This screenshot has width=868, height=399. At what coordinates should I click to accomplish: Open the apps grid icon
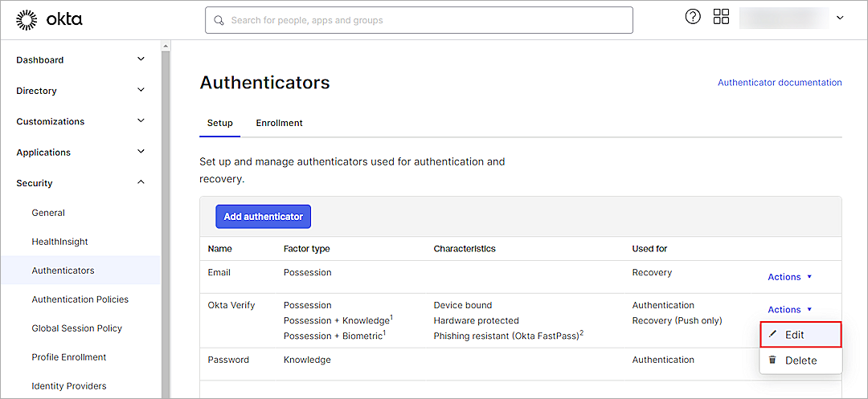click(721, 17)
